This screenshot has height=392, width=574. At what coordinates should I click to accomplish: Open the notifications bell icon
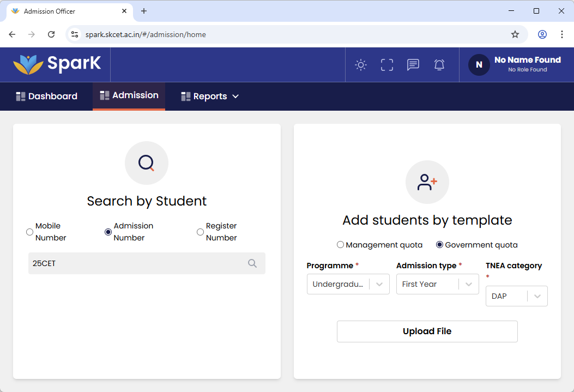pyautogui.click(x=439, y=65)
